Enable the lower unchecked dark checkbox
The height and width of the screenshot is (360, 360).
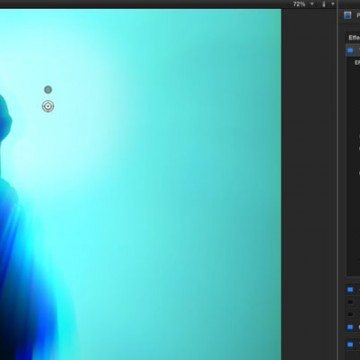(350, 314)
